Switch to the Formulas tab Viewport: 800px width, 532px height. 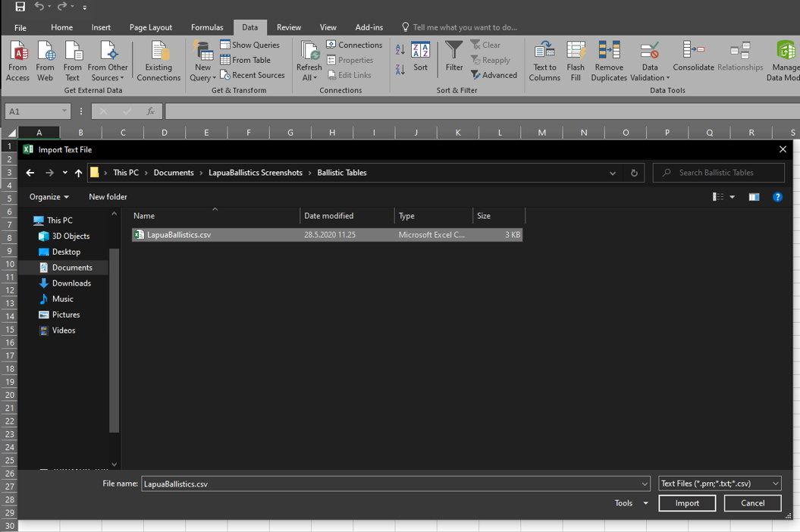point(207,27)
